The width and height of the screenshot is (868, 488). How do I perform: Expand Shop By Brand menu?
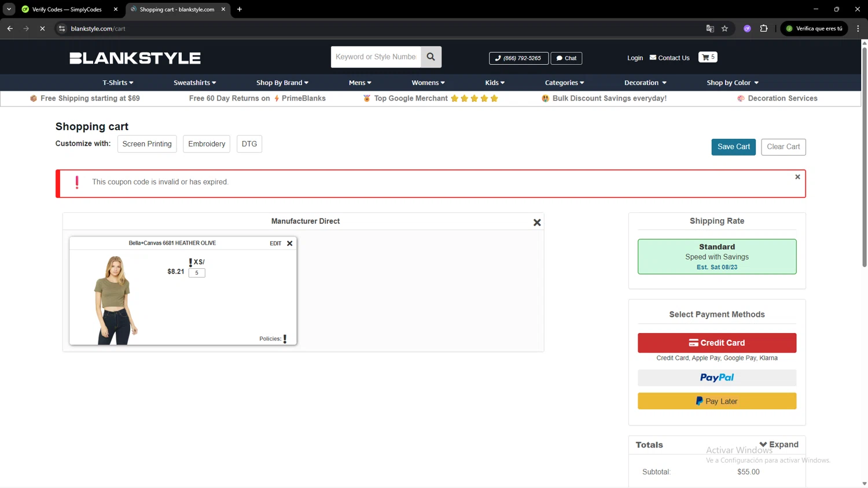[282, 83]
